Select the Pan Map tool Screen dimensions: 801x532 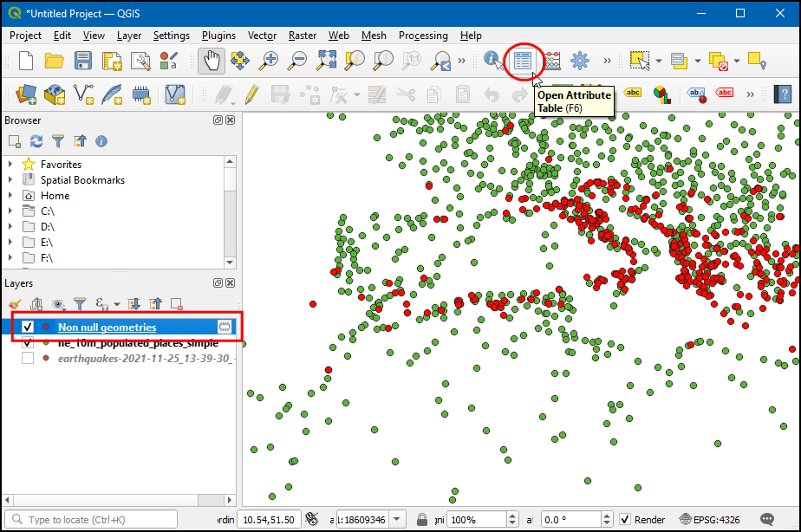tap(211, 62)
